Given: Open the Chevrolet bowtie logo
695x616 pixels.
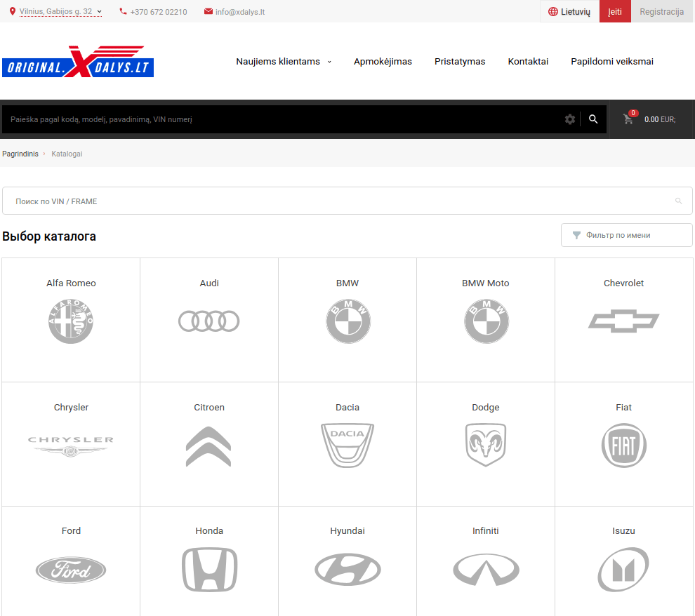Looking at the screenshot, I should [623, 321].
